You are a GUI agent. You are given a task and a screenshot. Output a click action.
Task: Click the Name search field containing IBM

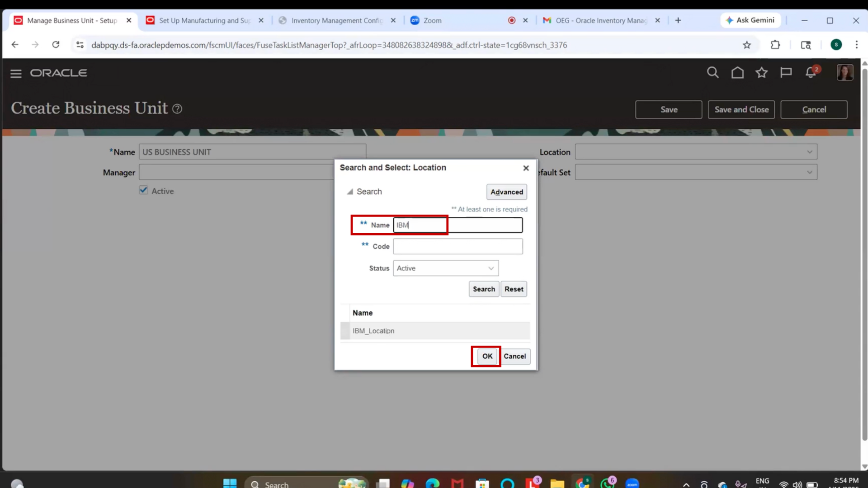coord(458,225)
